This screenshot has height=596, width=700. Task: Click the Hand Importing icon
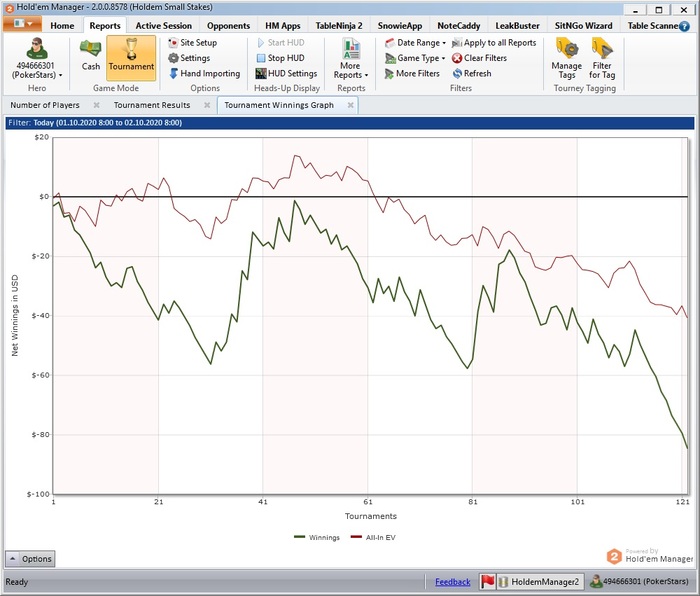point(173,73)
